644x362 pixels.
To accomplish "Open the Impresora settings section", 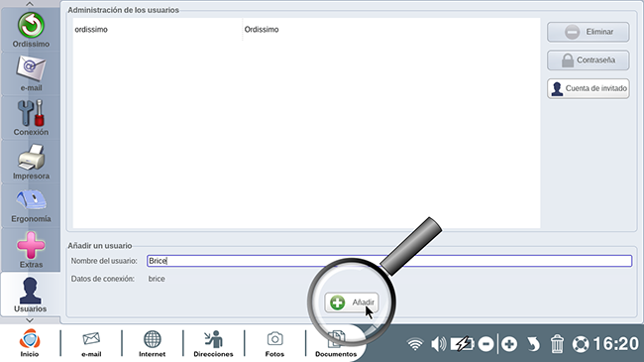I will pyautogui.click(x=31, y=162).
